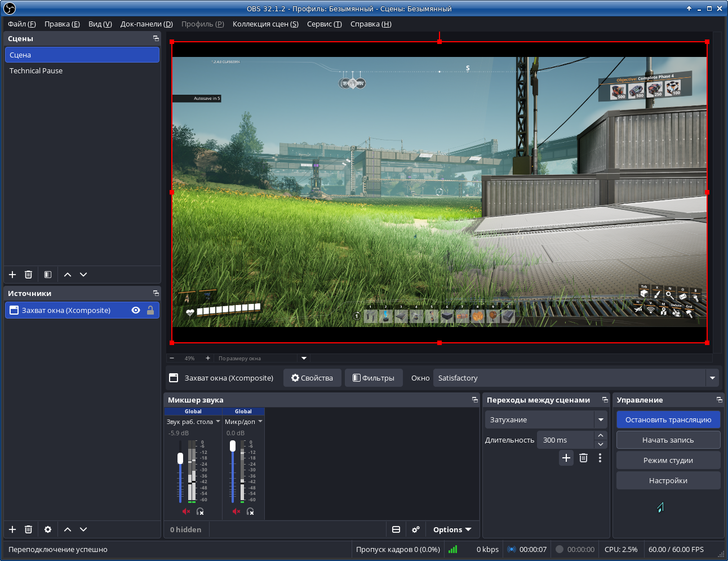
Task: Undock the Микшер звука panel with its float icon
Action: [x=475, y=400]
